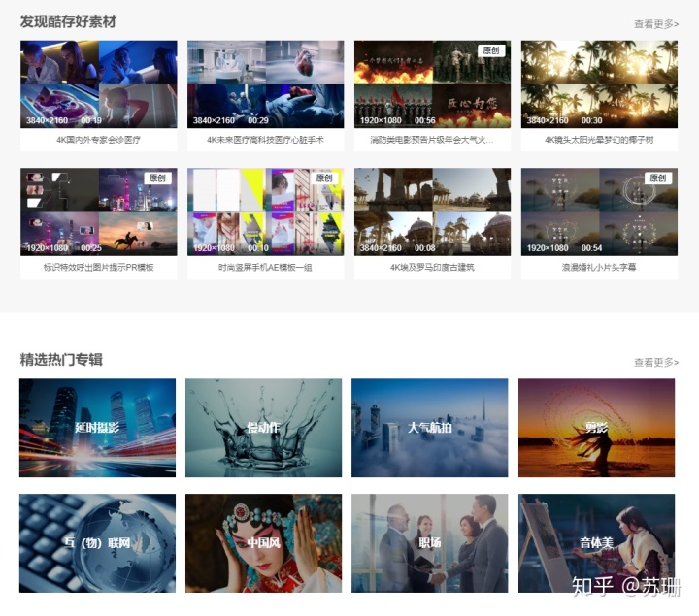Open the 延时摄影 album card
This screenshot has height=616, width=699.
point(98,428)
